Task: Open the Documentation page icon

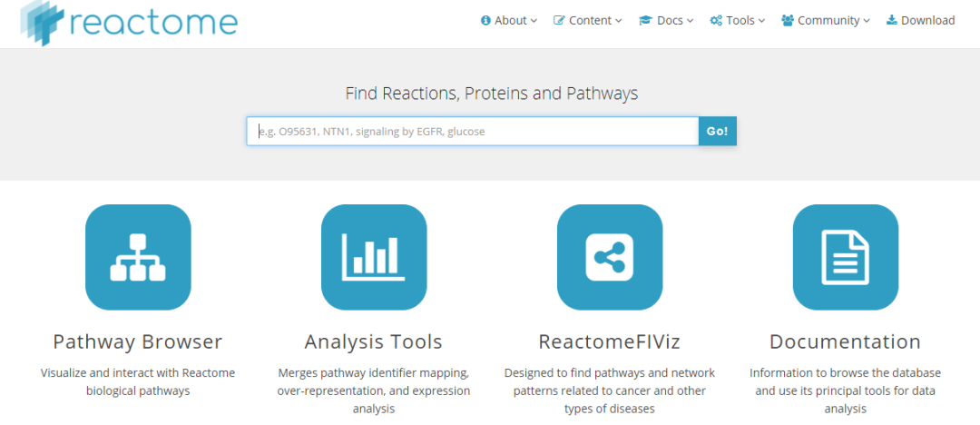Action: point(845,257)
